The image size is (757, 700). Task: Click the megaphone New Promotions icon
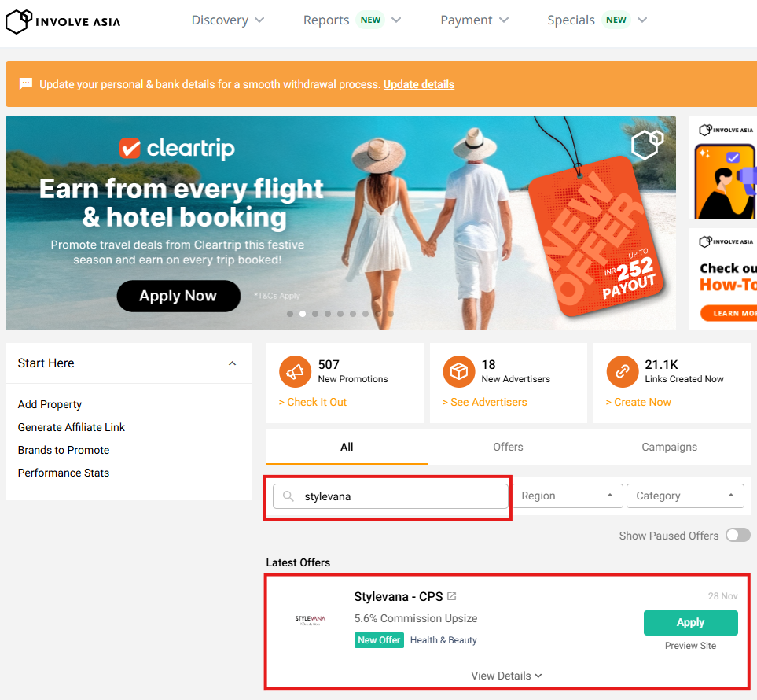(x=295, y=371)
